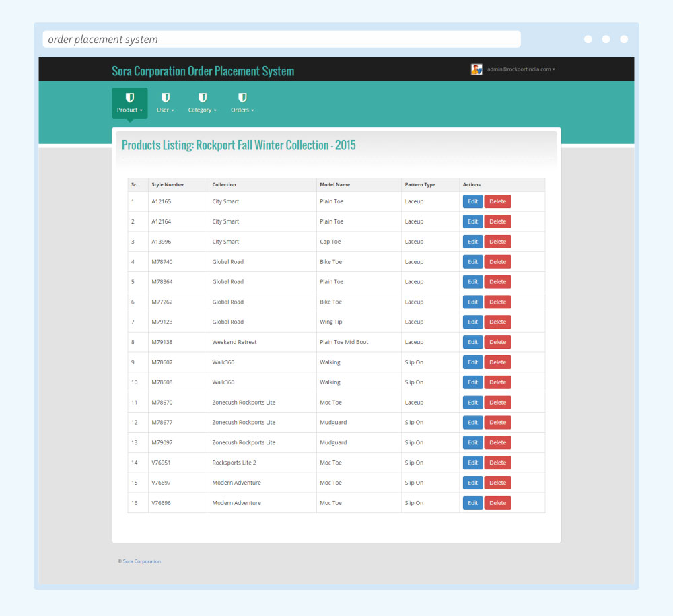Edit product M77262
Image resolution: width=673 pixels, height=616 pixels.
click(472, 302)
